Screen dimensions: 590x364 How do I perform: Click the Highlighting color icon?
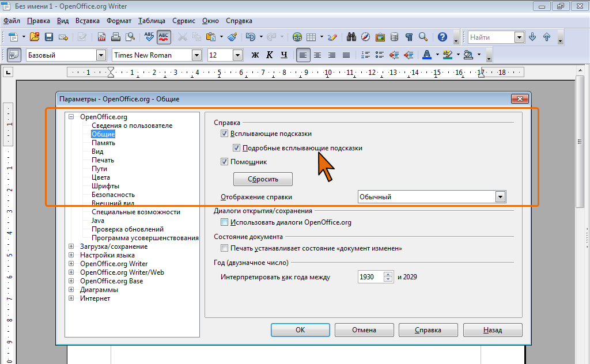pyautogui.click(x=447, y=55)
